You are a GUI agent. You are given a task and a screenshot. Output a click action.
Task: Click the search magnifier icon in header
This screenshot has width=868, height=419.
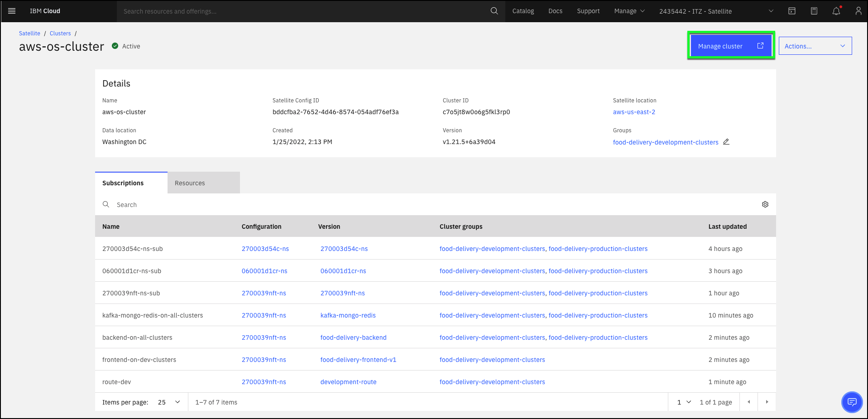(494, 11)
